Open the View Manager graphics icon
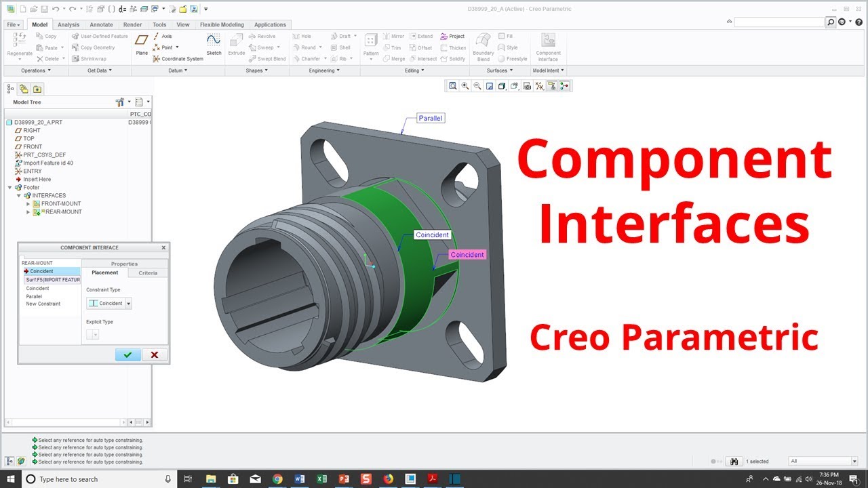The image size is (868, 488). point(527,86)
